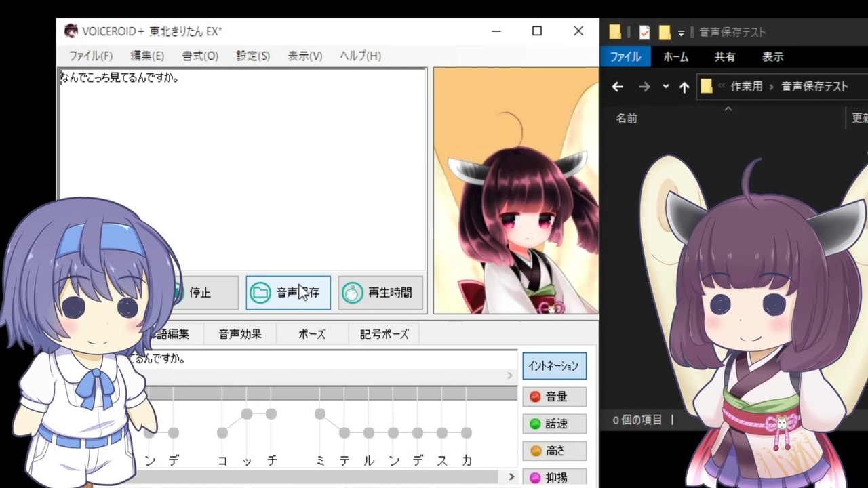Open the ヘルプ(H) menu
Viewport: 868px width, 488px height.
pyautogui.click(x=360, y=56)
